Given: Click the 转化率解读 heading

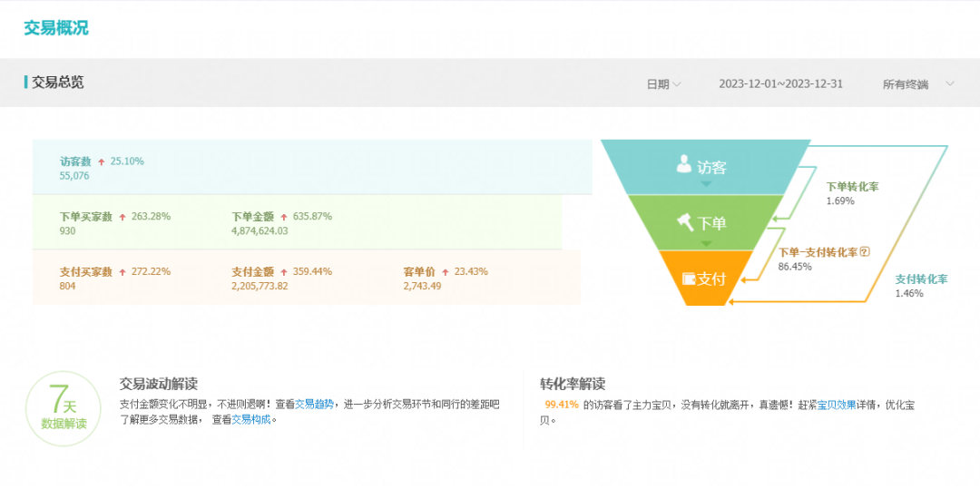Looking at the screenshot, I should click(573, 384).
